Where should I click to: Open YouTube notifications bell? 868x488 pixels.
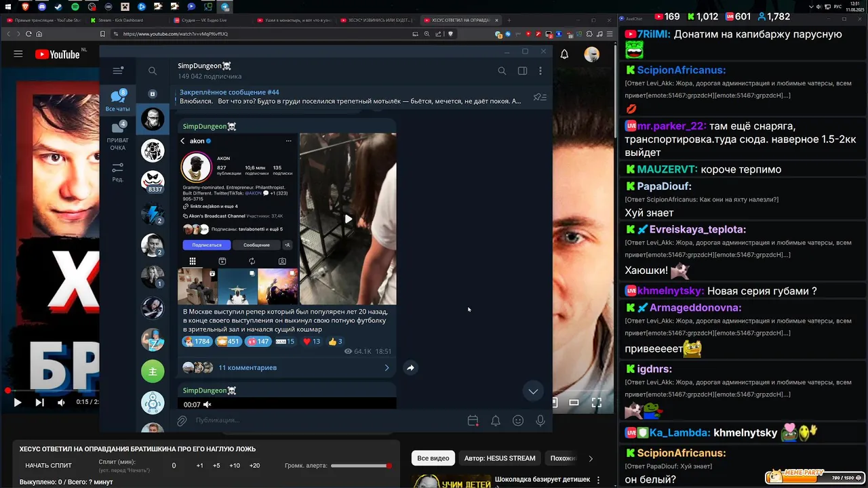click(x=564, y=54)
